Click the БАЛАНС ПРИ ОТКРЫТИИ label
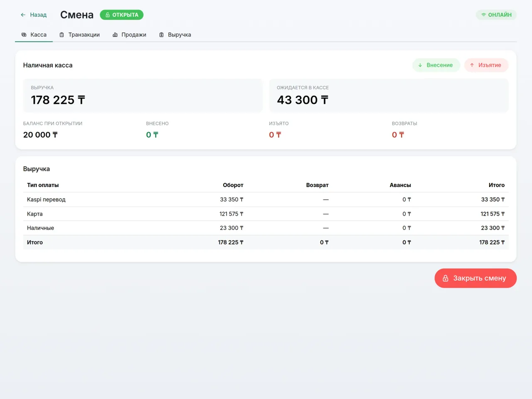This screenshot has height=399, width=532. (53, 123)
